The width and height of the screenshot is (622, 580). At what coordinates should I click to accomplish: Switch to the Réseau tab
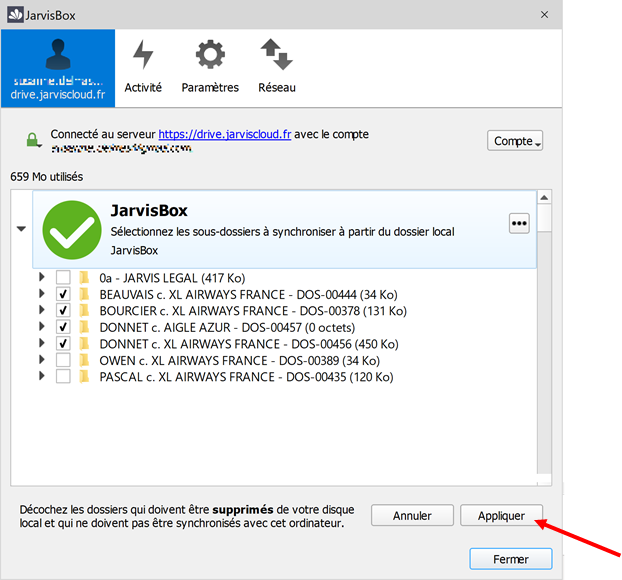tap(276, 67)
